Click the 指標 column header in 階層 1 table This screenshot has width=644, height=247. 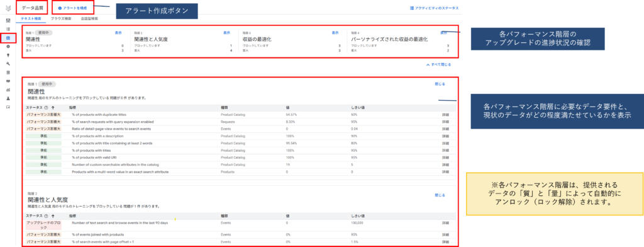[x=72, y=108]
